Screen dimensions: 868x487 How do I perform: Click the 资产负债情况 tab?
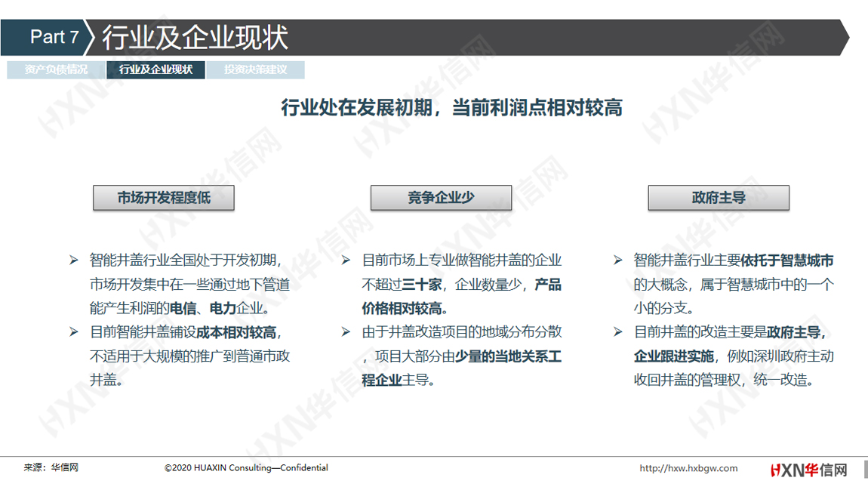point(55,69)
